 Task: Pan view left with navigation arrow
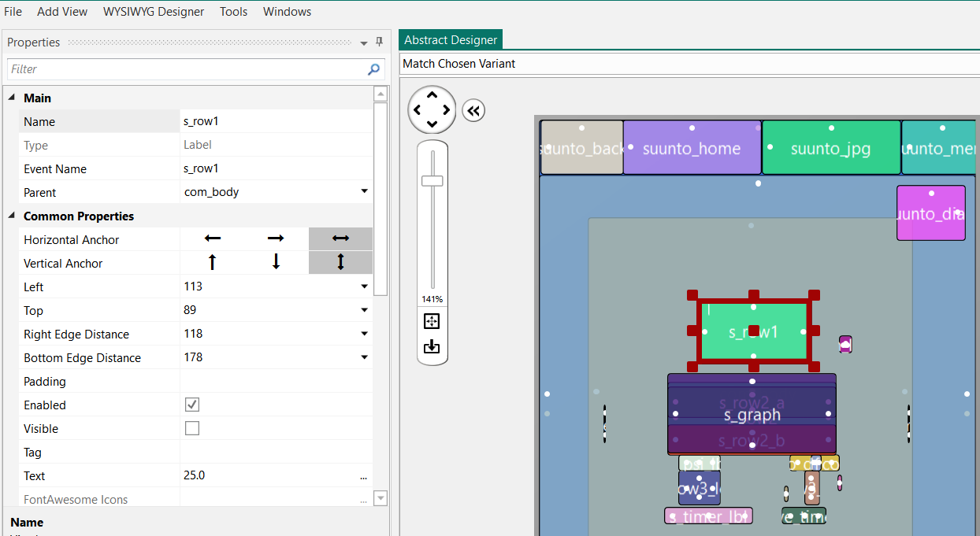click(418, 110)
